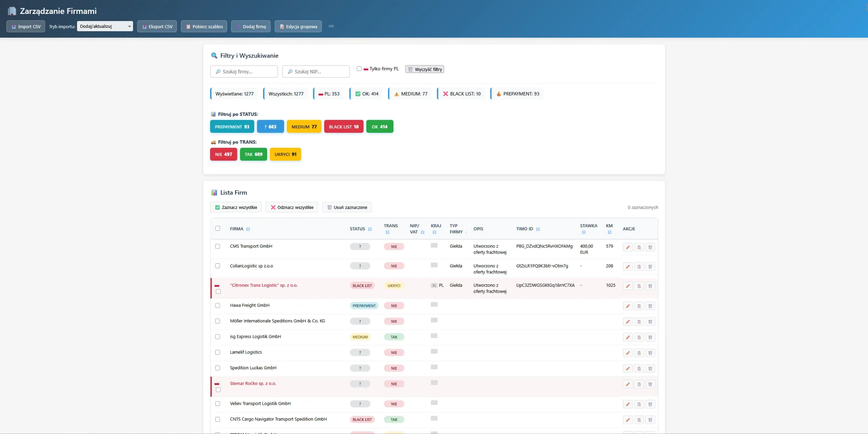Click Pobierz szablon in the header bar
The image size is (868, 434).
[204, 26]
